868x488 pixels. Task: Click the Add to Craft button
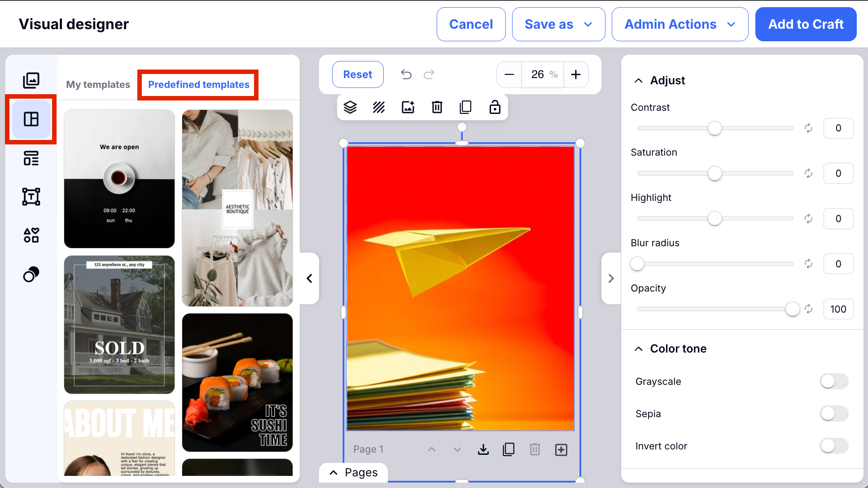(x=806, y=24)
